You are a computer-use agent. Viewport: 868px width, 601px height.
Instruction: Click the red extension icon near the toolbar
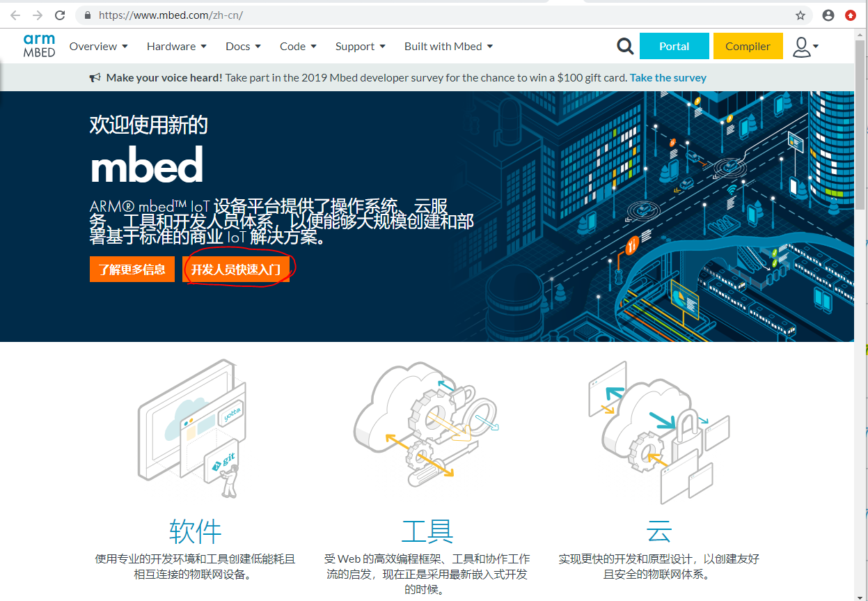click(x=851, y=15)
